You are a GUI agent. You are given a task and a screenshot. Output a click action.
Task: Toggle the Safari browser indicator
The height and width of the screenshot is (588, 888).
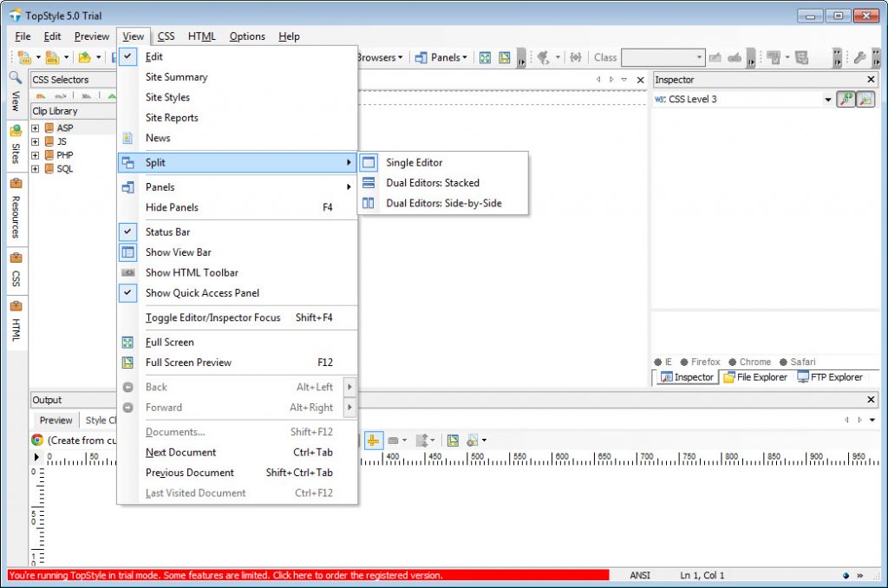[798, 362]
